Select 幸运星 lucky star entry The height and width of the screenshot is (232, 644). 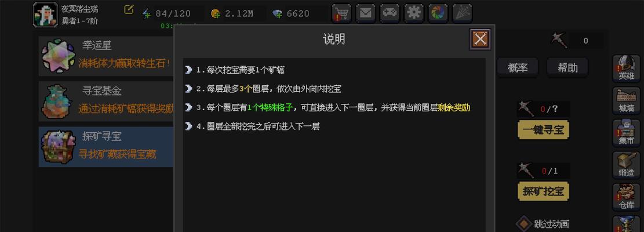coord(107,56)
